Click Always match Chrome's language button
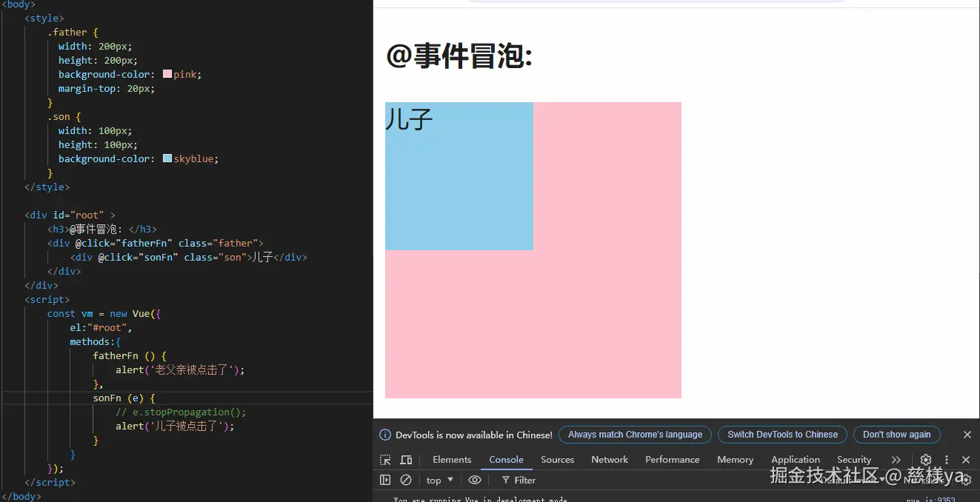The width and height of the screenshot is (980, 502). [x=635, y=435]
